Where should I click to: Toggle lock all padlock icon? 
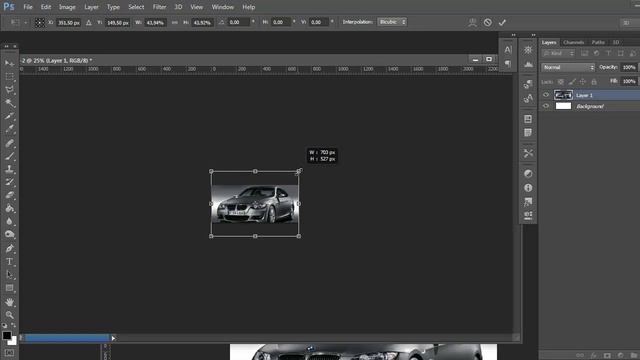tap(593, 82)
